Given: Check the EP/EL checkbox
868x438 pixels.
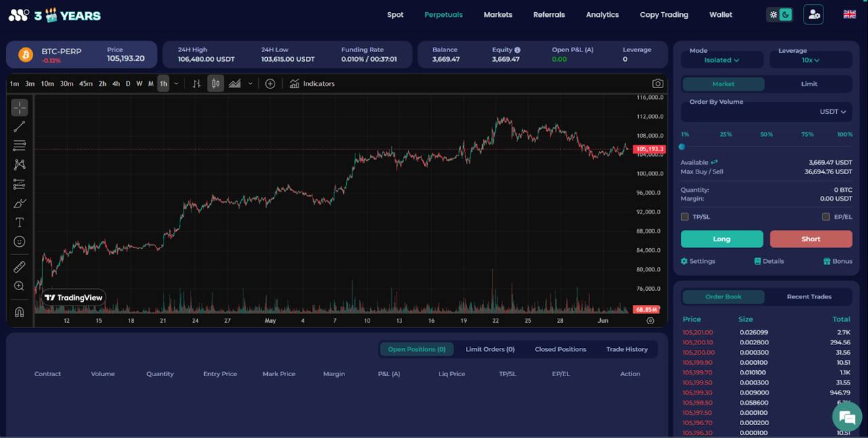Looking at the screenshot, I should (825, 217).
